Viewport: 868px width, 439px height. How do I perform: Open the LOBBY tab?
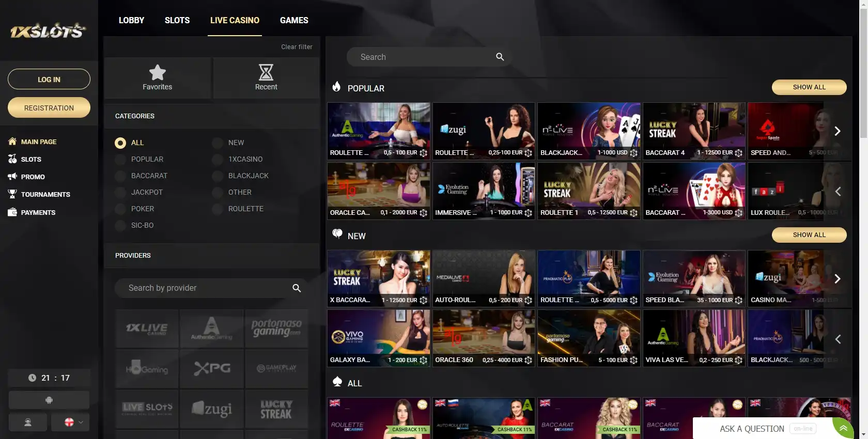click(x=131, y=20)
